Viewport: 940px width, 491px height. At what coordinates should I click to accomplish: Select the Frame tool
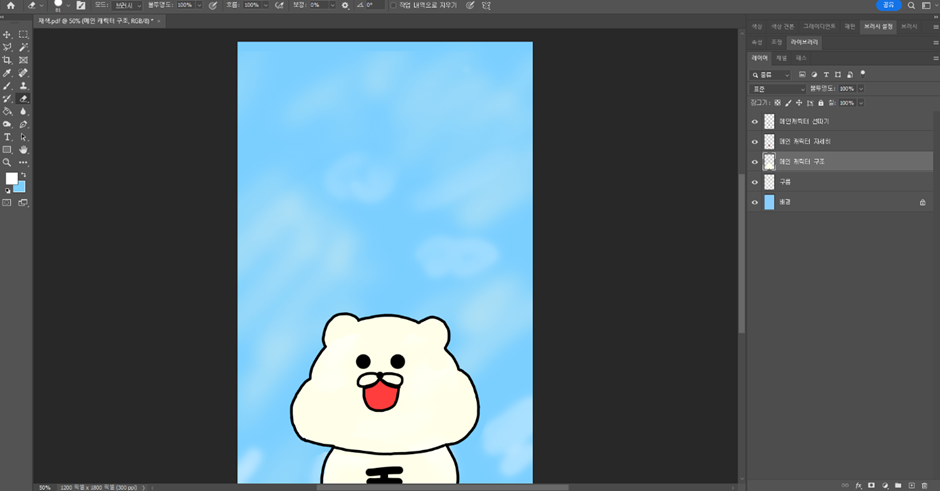23,60
